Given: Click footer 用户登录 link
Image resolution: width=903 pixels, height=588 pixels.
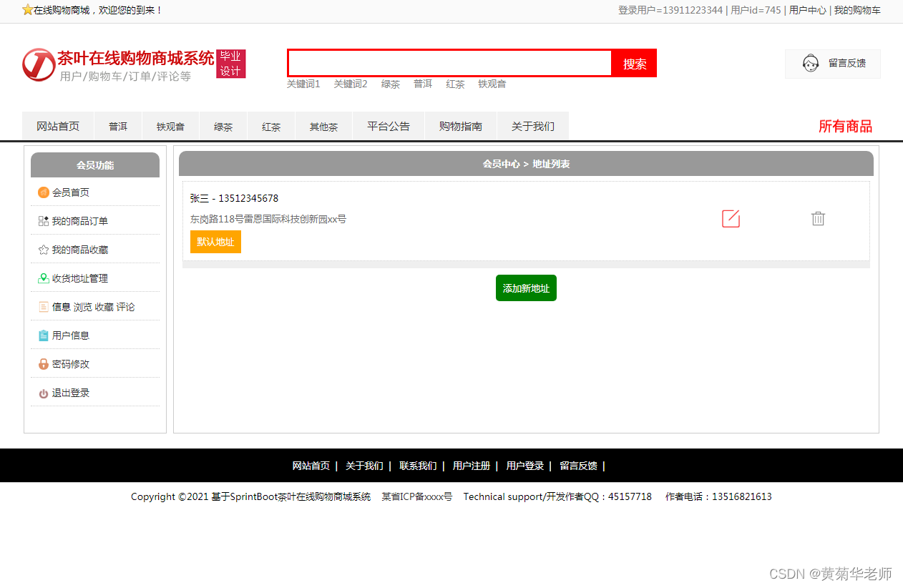Looking at the screenshot, I should pos(525,466).
